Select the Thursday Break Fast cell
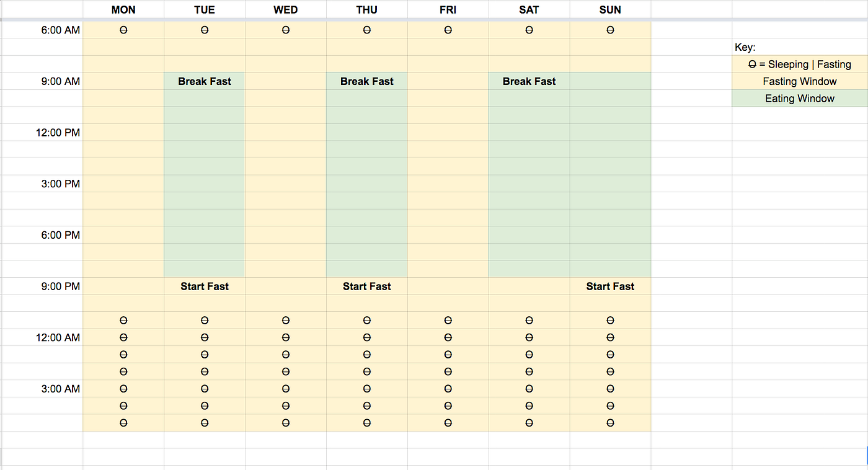 pyautogui.click(x=366, y=81)
